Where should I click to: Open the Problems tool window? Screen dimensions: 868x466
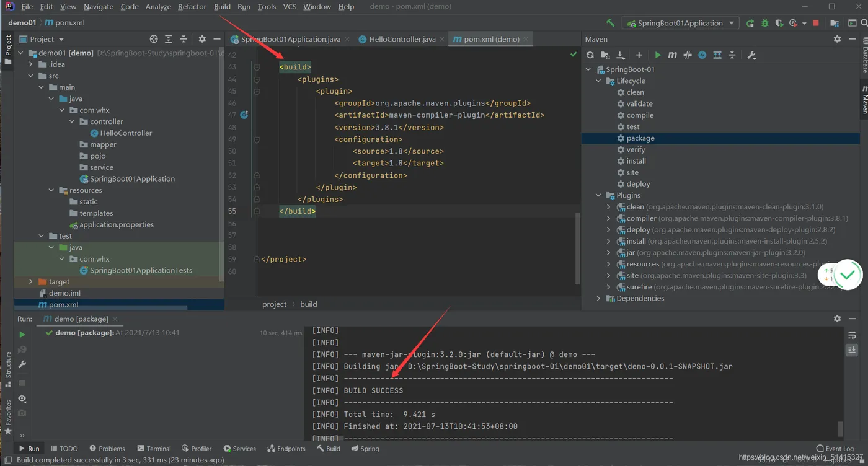(x=107, y=449)
